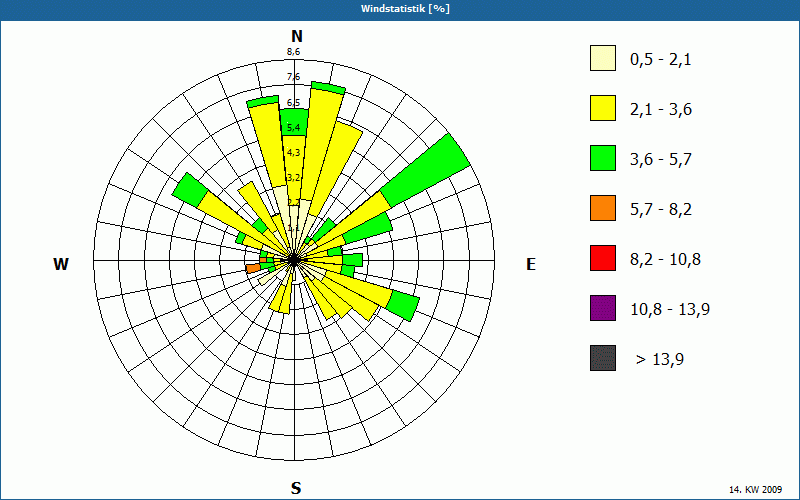Click the W compass label

click(x=61, y=264)
